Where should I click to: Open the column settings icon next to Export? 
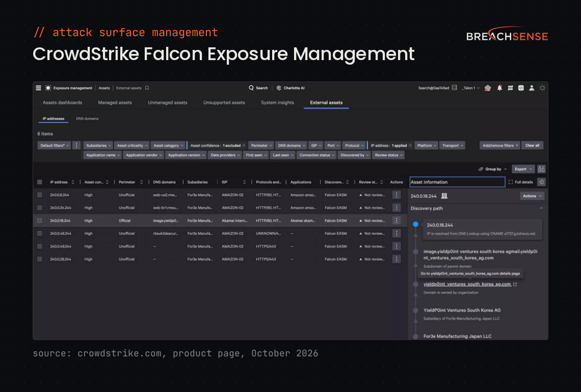(x=541, y=169)
